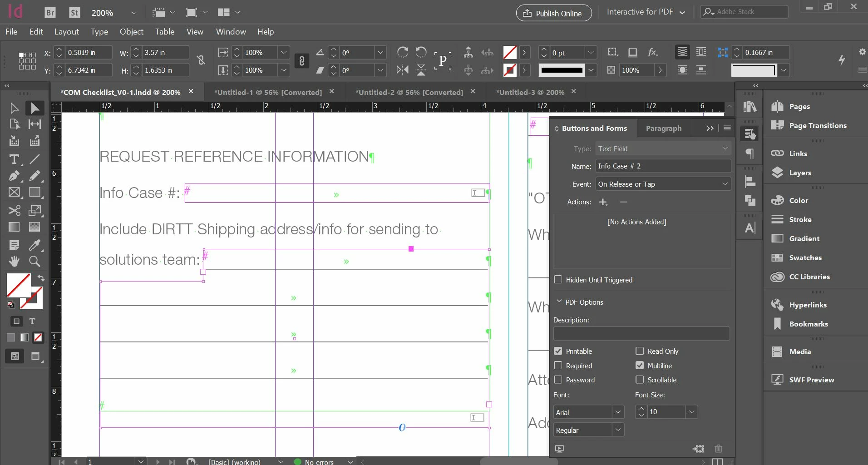Open Adobe Stock via the St icon

(74, 13)
